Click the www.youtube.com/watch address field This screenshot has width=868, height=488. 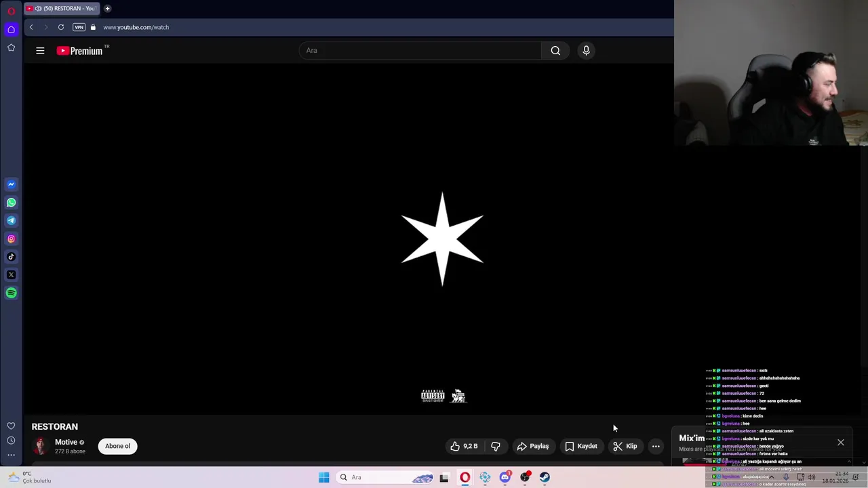point(136,27)
